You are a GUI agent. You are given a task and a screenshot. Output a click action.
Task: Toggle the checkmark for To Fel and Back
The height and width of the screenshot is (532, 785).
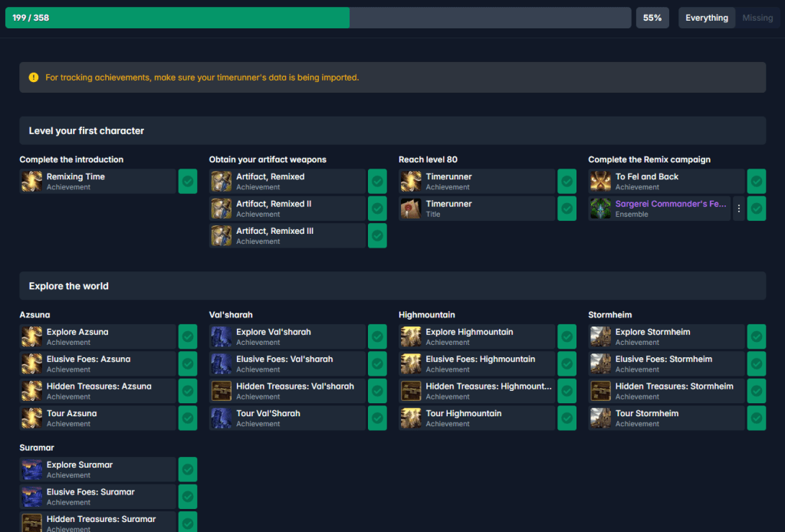[x=756, y=182]
